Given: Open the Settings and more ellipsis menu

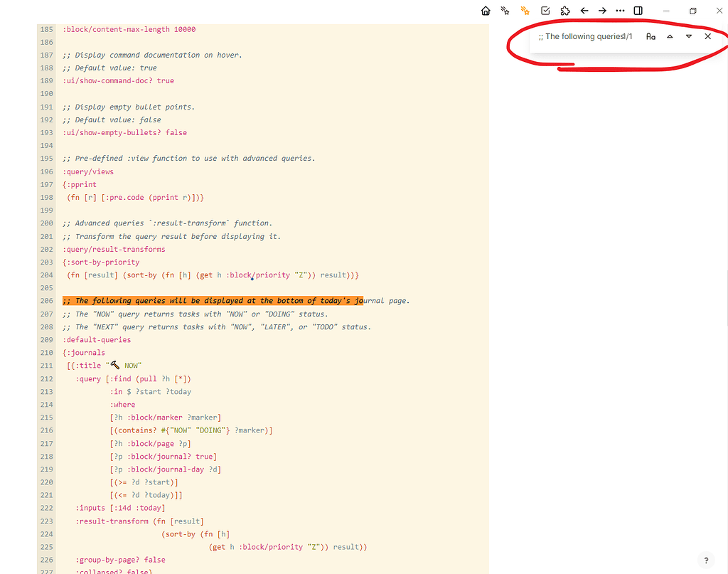Looking at the screenshot, I should [621, 11].
